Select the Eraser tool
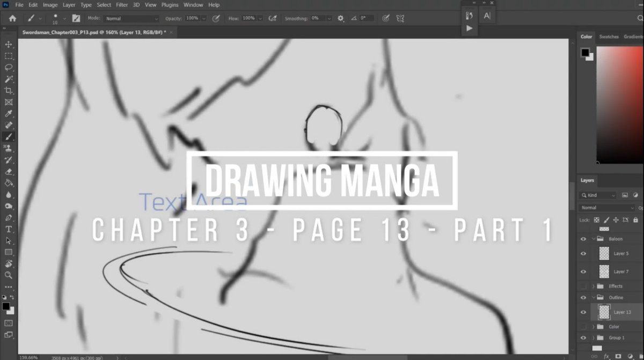The width and height of the screenshot is (644, 360). [9, 171]
